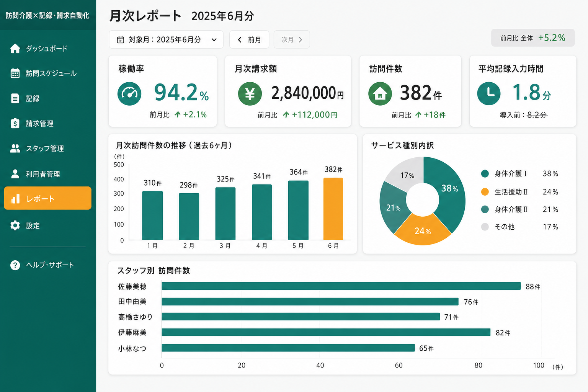This screenshot has width=588, height=392.
Task: Click the 身体介護 I legend color dot
Action: [x=485, y=173]
